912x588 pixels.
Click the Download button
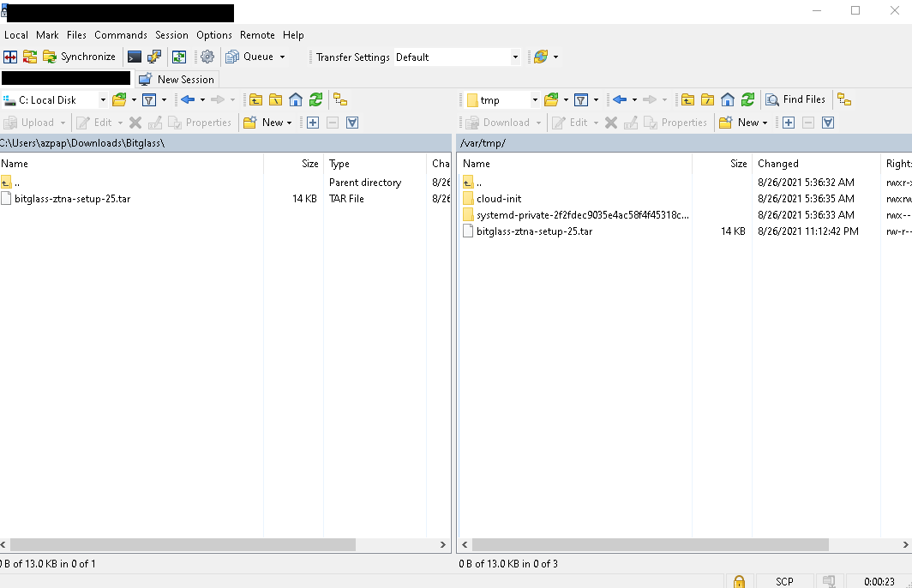(499, 123)
